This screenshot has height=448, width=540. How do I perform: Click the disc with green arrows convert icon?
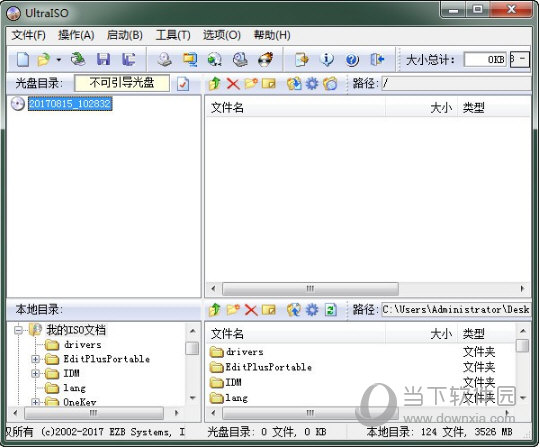[x=215, y=60]
